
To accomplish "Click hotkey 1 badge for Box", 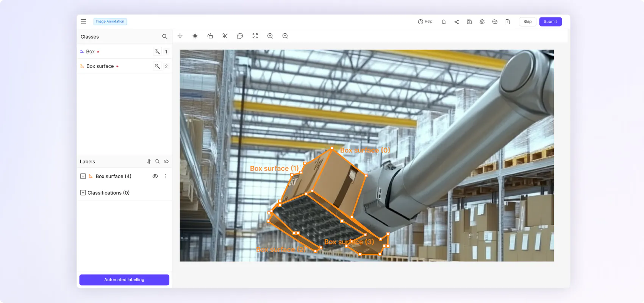I will click(x=166, y=52).
